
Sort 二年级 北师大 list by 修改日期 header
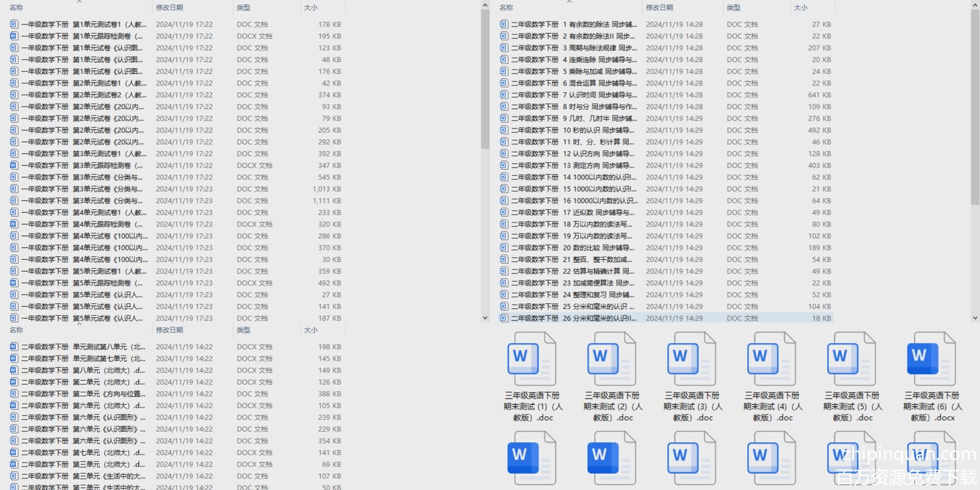[x=170, y=330]
